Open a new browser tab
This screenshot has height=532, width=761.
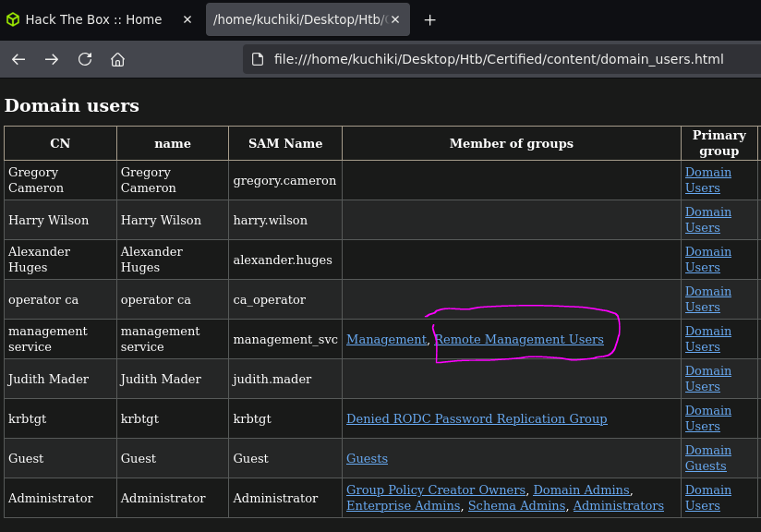[429, 18]
